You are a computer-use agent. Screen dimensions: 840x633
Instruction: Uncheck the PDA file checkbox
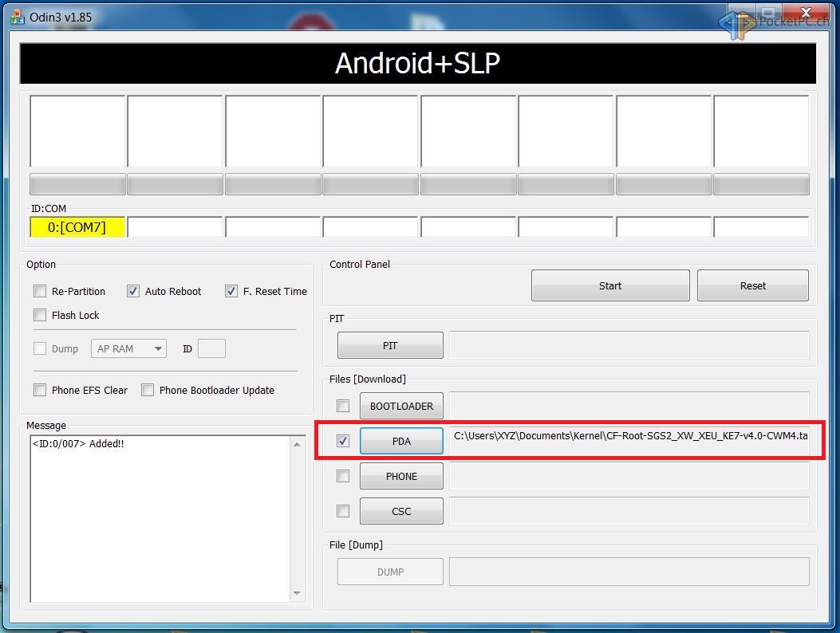[x=343, y=441]
